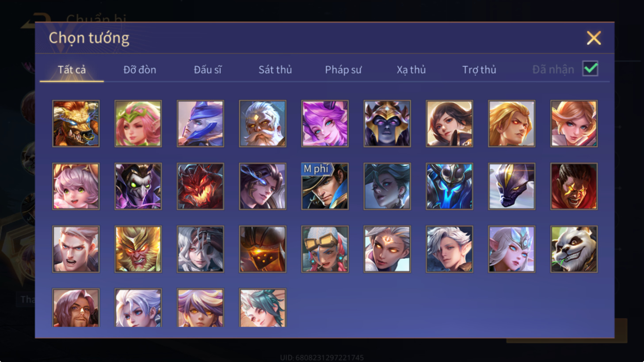Select the red demon dragon hero
This screenshot has height=362, width=644.
200,187
